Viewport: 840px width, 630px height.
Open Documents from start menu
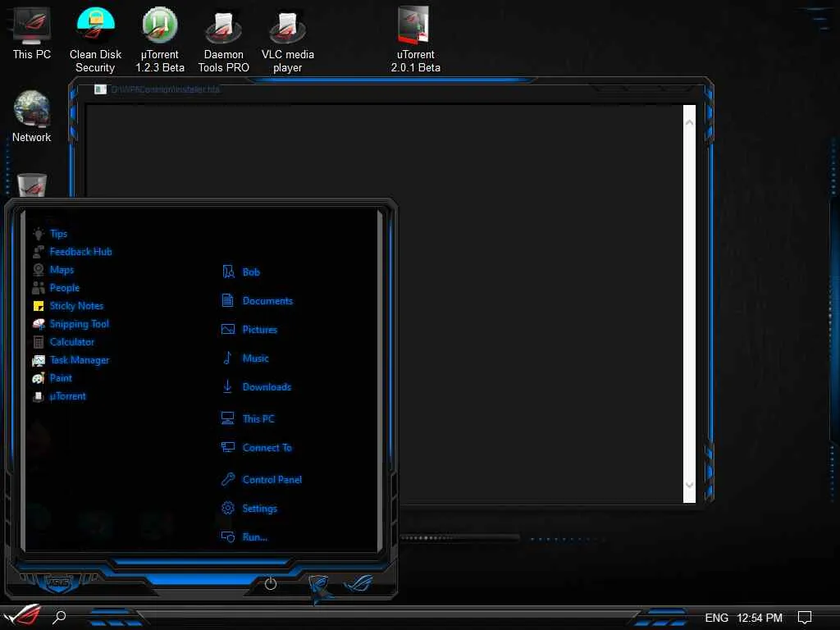coord(268,301)
